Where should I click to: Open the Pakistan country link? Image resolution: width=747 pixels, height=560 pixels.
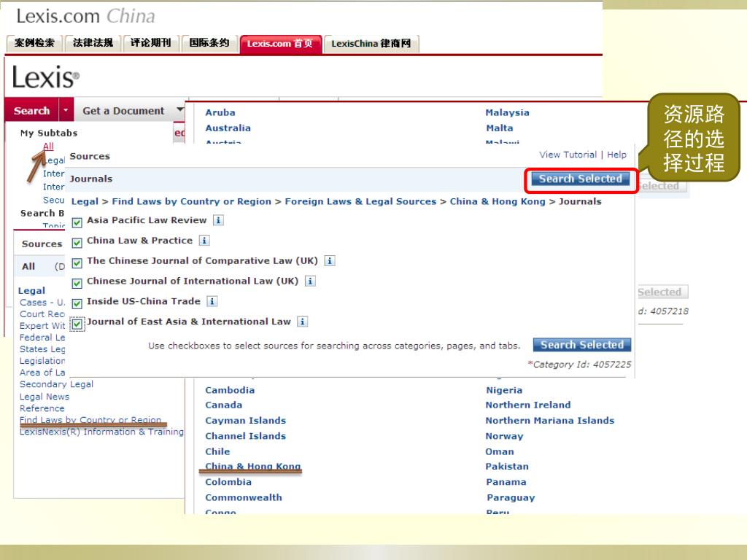(507, 467)
